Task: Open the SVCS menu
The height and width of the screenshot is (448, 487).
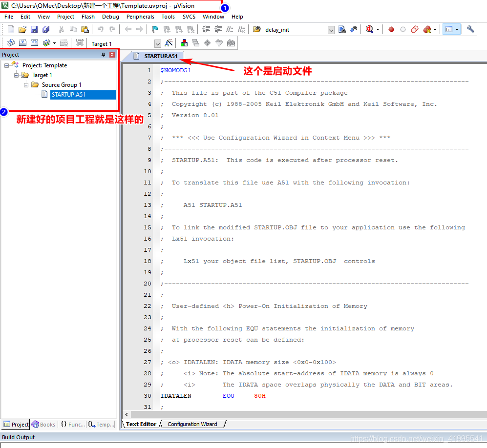Action: pyautogui.click(x=189, y=17)
